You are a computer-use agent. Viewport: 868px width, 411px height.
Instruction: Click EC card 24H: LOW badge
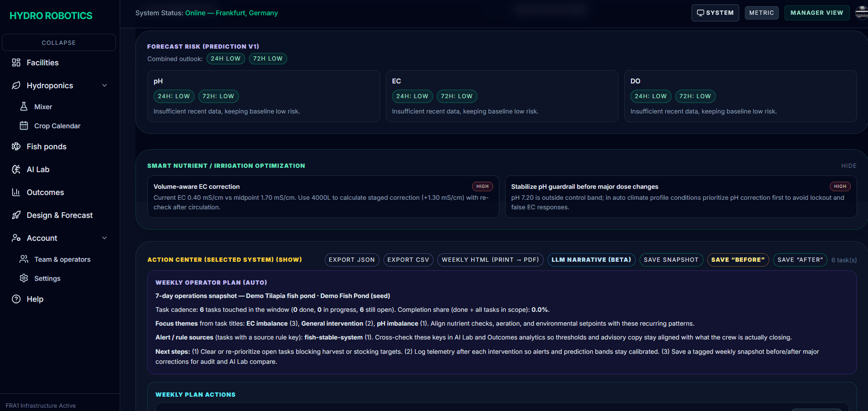pyautogui.click(x=413, y=96)
